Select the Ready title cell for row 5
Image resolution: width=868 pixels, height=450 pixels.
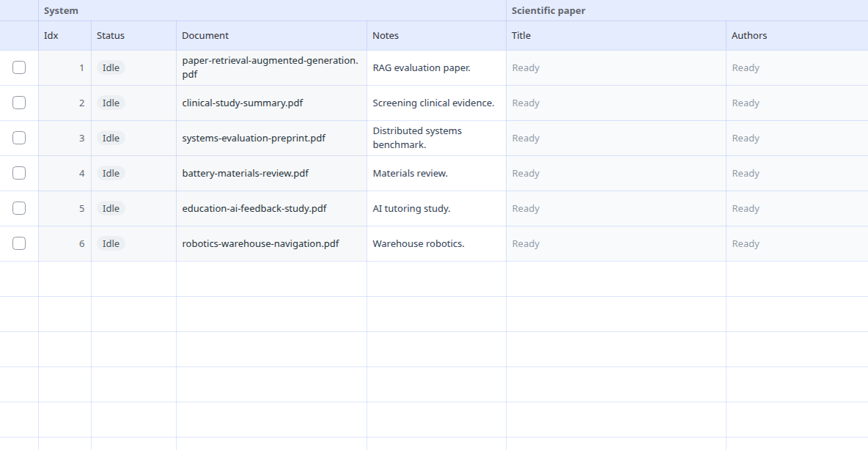coord(616,208)
